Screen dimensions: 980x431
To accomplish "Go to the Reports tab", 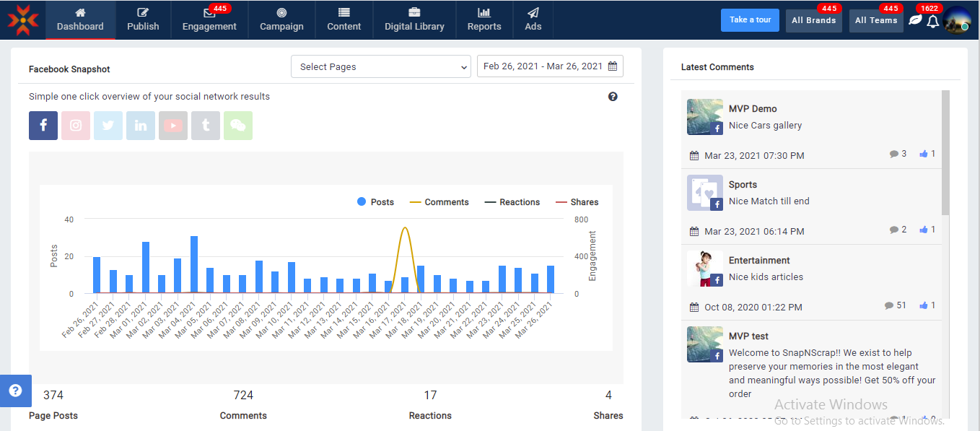I will point(484,20).
